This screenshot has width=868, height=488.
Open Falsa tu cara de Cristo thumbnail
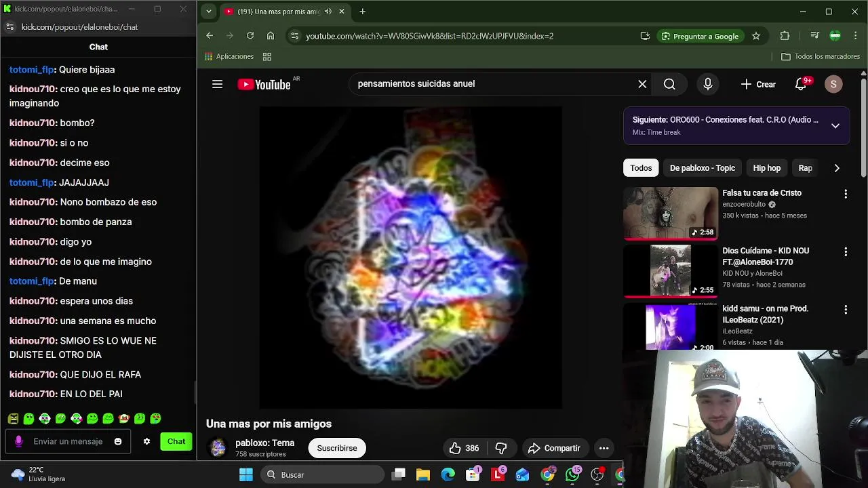671,213
